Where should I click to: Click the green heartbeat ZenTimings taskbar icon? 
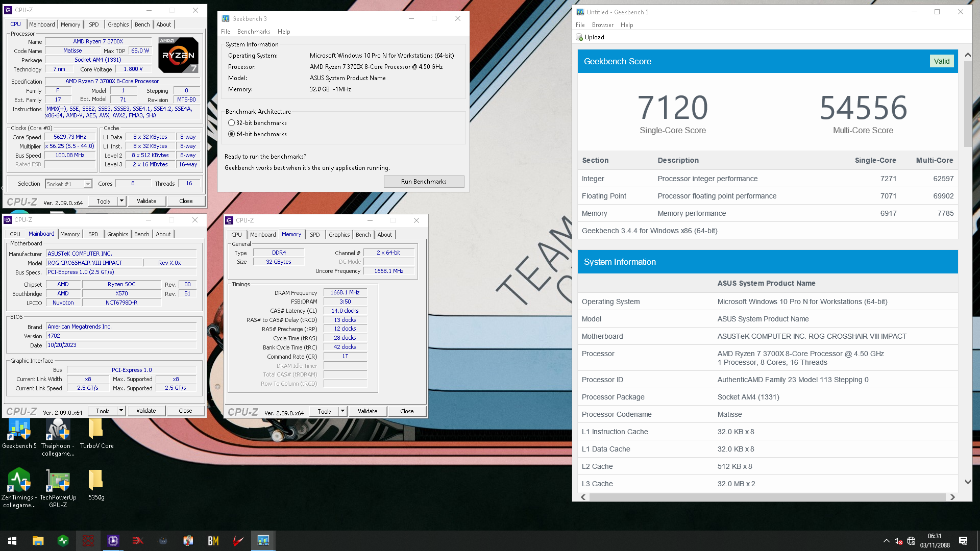[63, 541]
